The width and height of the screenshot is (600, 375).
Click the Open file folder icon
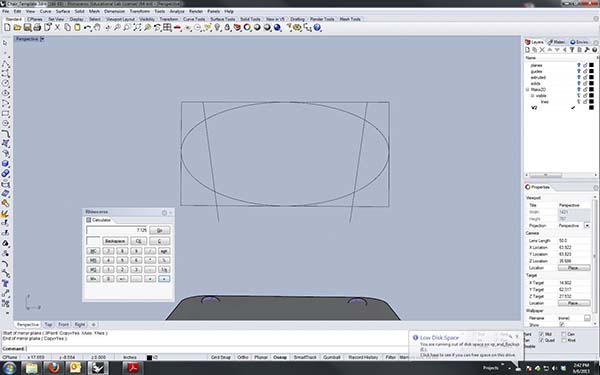tap(17, 28)
